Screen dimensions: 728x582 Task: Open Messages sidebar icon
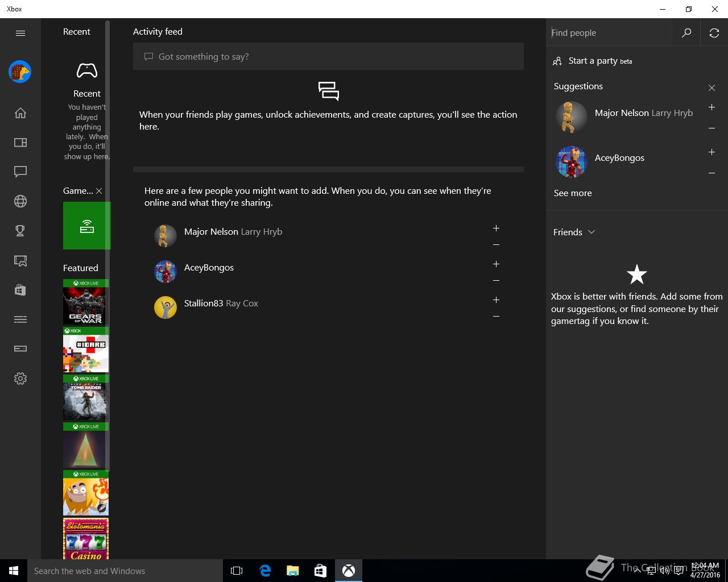(20, 172)
